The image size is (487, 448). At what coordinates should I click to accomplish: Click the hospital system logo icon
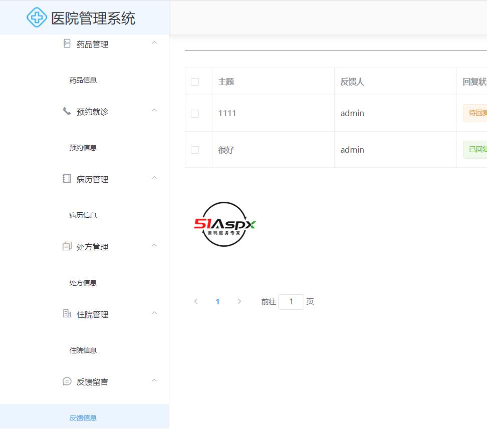tap(37, 18)
